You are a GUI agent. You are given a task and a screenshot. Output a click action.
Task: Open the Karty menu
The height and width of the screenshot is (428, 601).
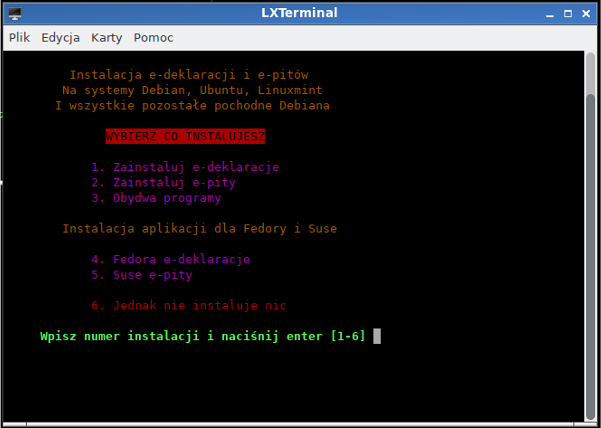(107, 38)
